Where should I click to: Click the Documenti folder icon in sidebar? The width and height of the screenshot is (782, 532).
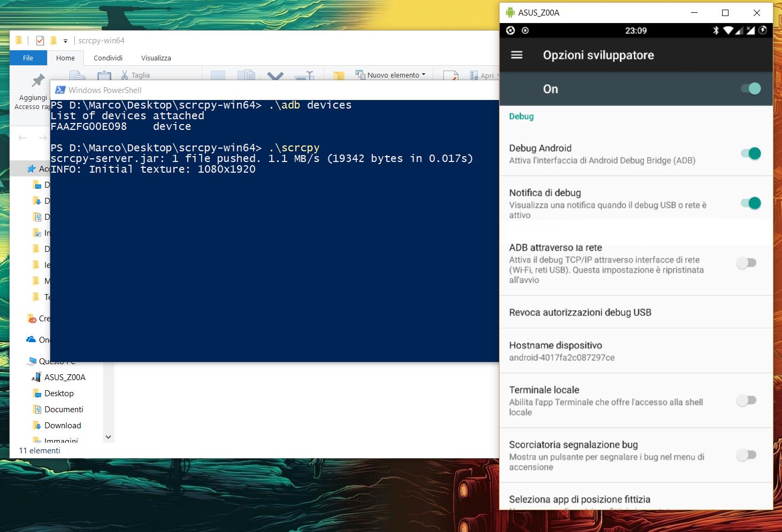pyautogui.click(x=37, y=409)
